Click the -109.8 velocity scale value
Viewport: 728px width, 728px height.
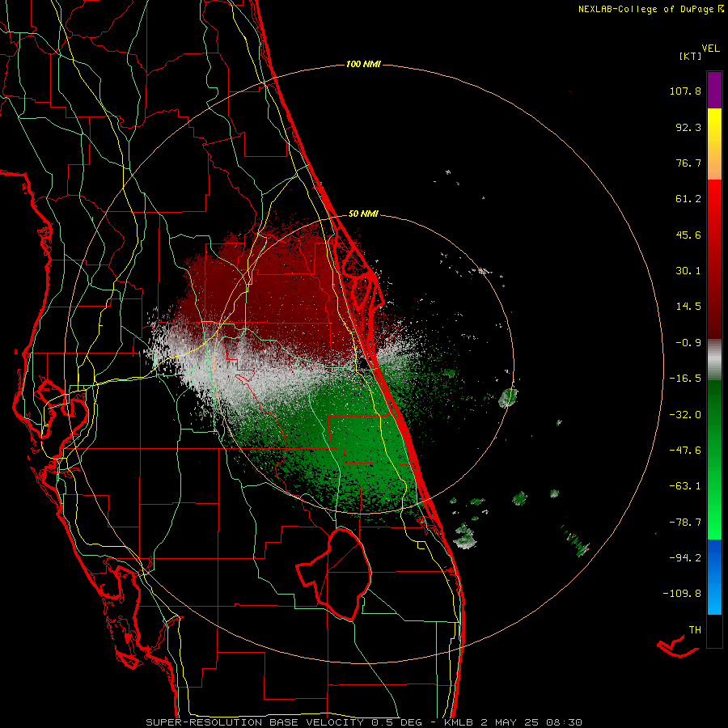click(682, 594)
